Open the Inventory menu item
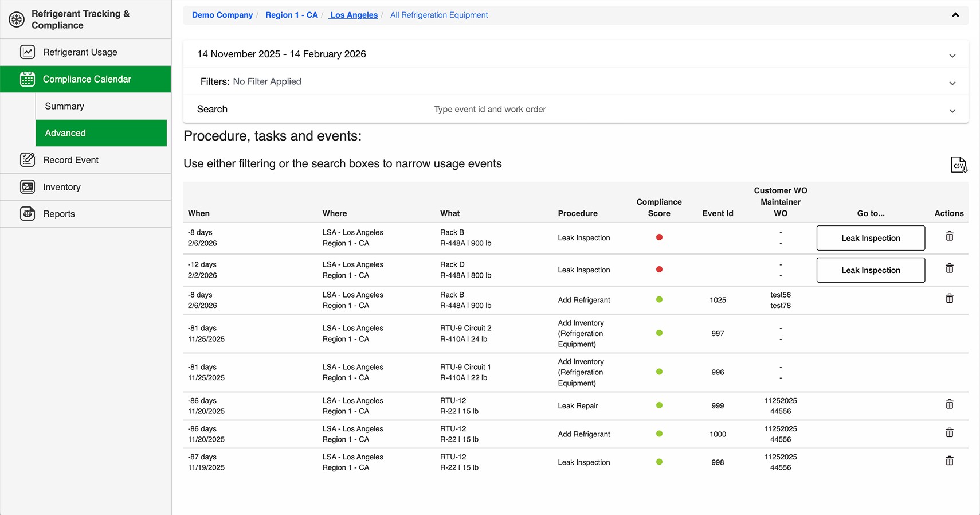 pyautogui.click(x=85, y=187)
